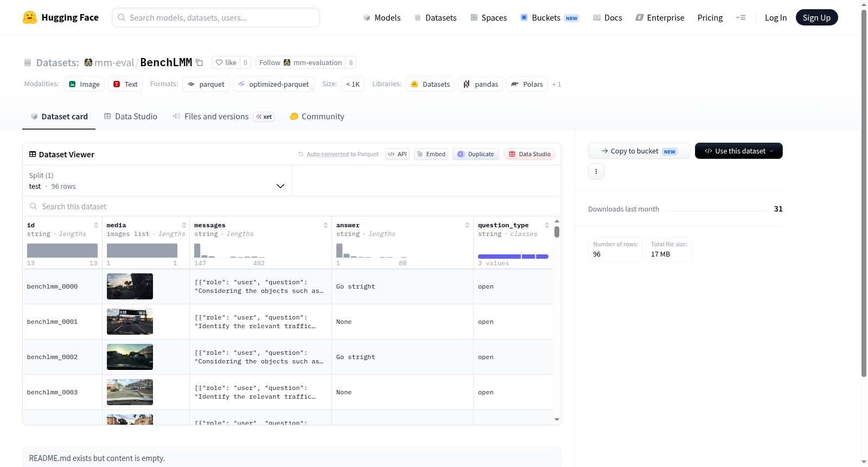Click the dataset stack icon beside Datasets label
The image size is (868, 467).
(28, 62)
